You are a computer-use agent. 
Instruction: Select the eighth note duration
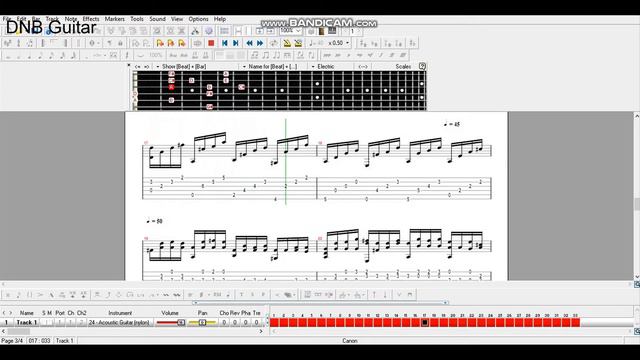[x=40, y=55]
